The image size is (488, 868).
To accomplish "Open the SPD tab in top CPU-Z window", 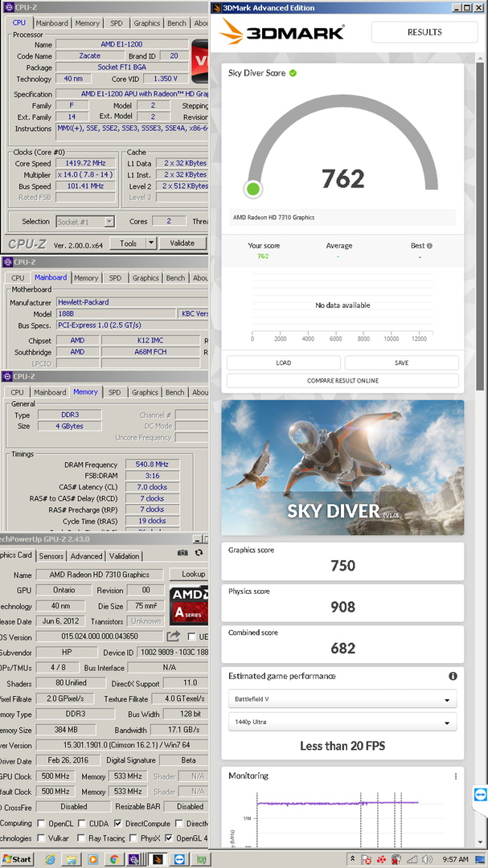I will 117,23.
